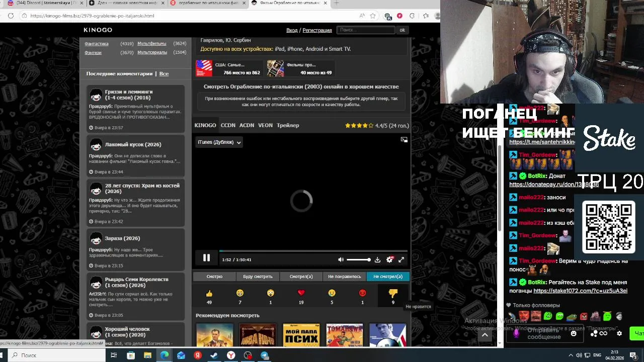Screen dimensions: 644x362
Task: Adjust the player volume slider
Action: 359,259
